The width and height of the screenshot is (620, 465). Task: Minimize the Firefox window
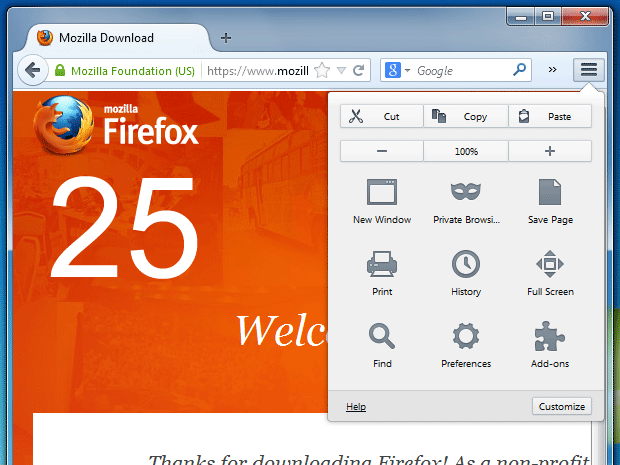click(521, 17)
